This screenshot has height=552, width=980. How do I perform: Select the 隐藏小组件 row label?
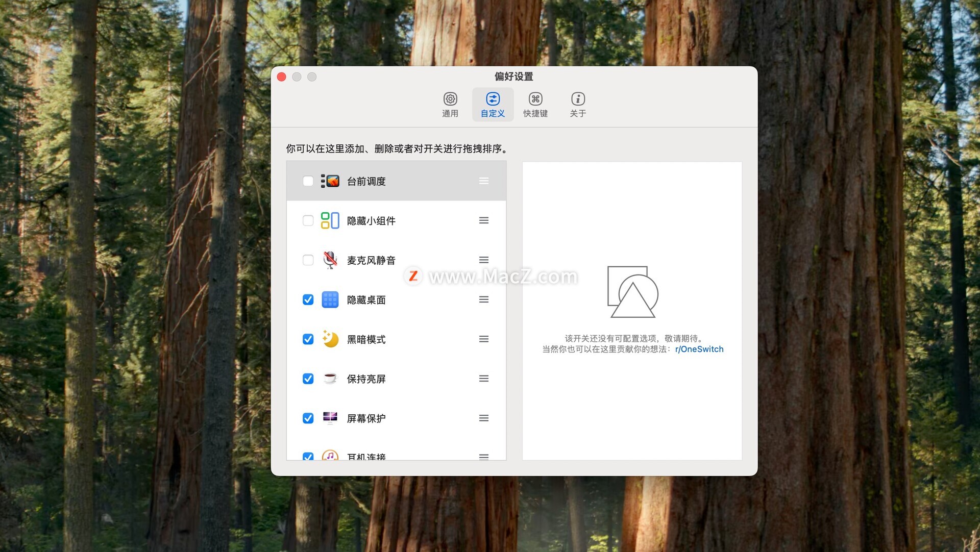tap(371, 221)
